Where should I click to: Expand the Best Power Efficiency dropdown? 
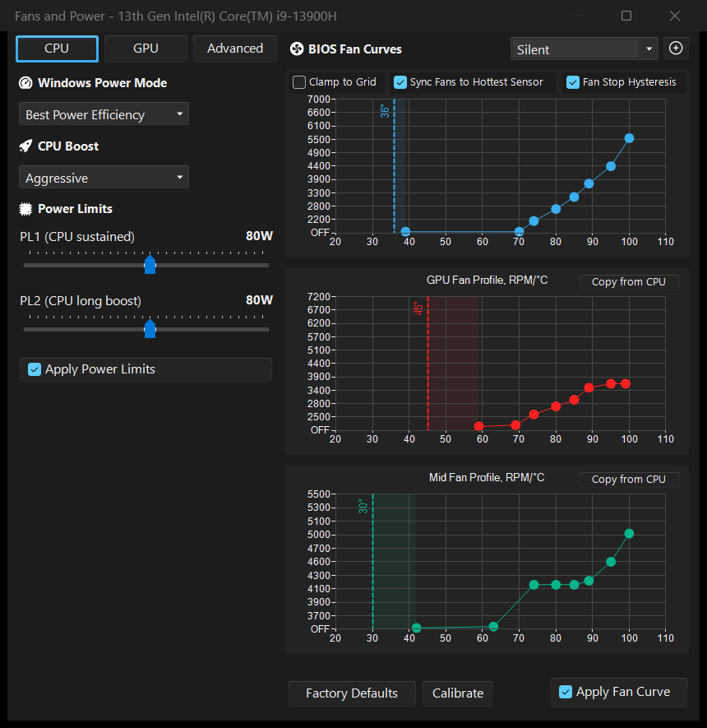click(104, 114)
